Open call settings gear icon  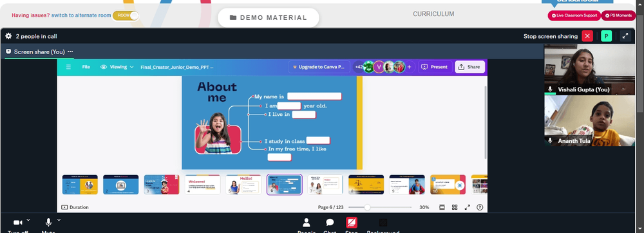[x=8, y=36]
